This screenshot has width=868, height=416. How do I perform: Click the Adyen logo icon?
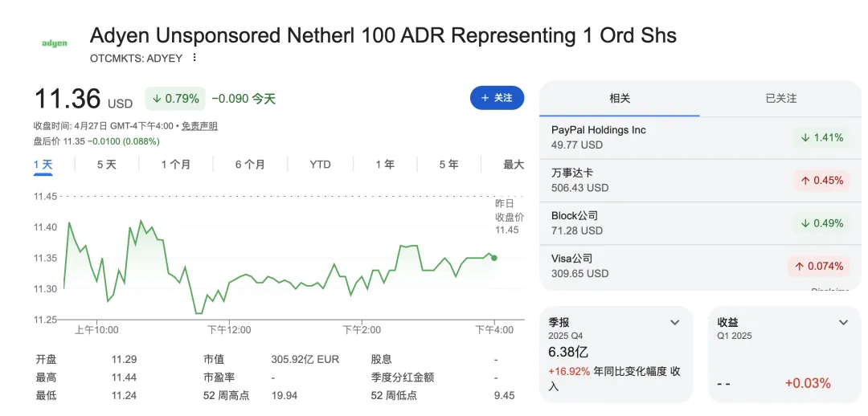click(x=55, y=43)
